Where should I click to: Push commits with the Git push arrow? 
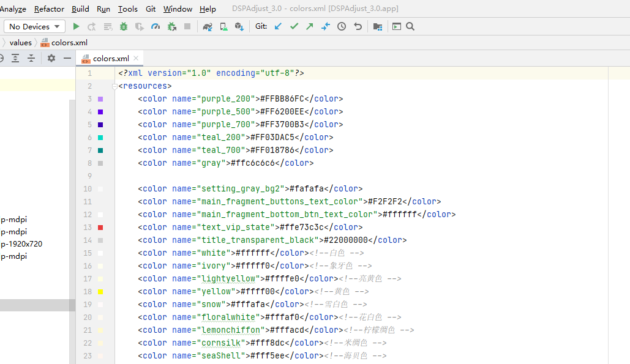click(310, 26)
